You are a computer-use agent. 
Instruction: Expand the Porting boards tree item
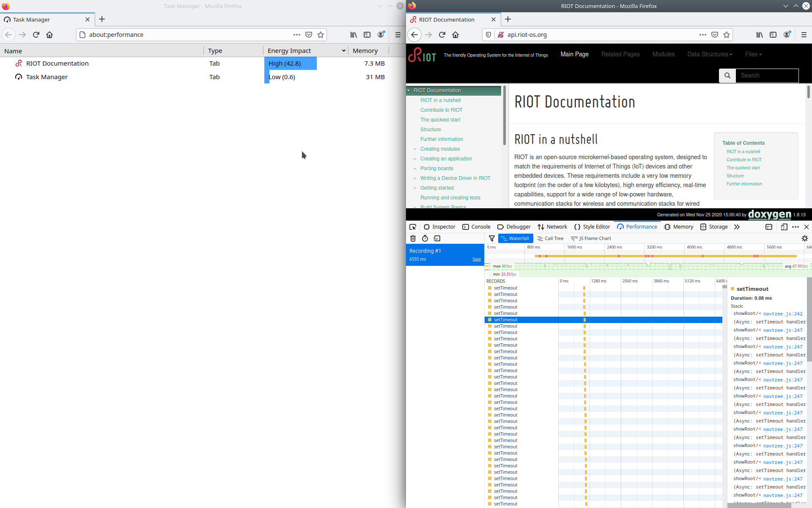tap(415, 168)
